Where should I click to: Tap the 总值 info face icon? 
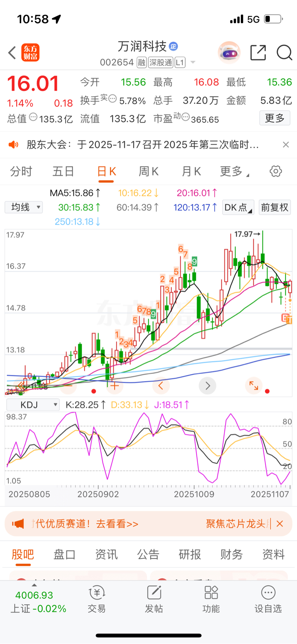(x=33, y=117)
